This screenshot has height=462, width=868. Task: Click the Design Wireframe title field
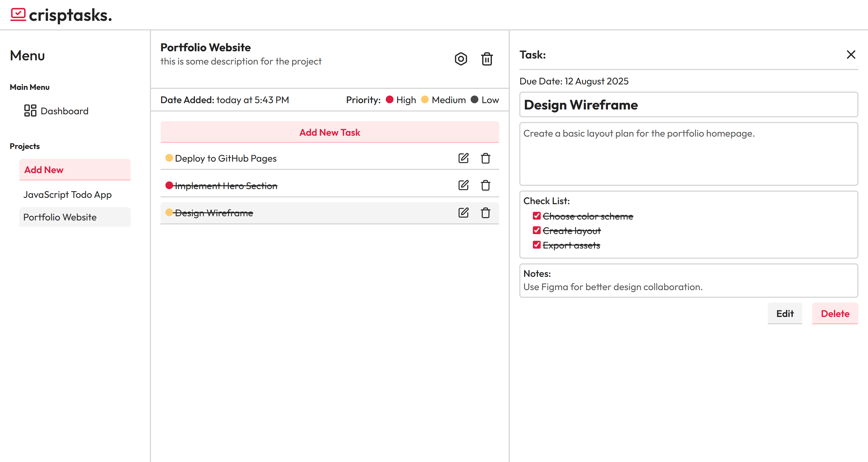pyautogui.click(x=688, y=105)
